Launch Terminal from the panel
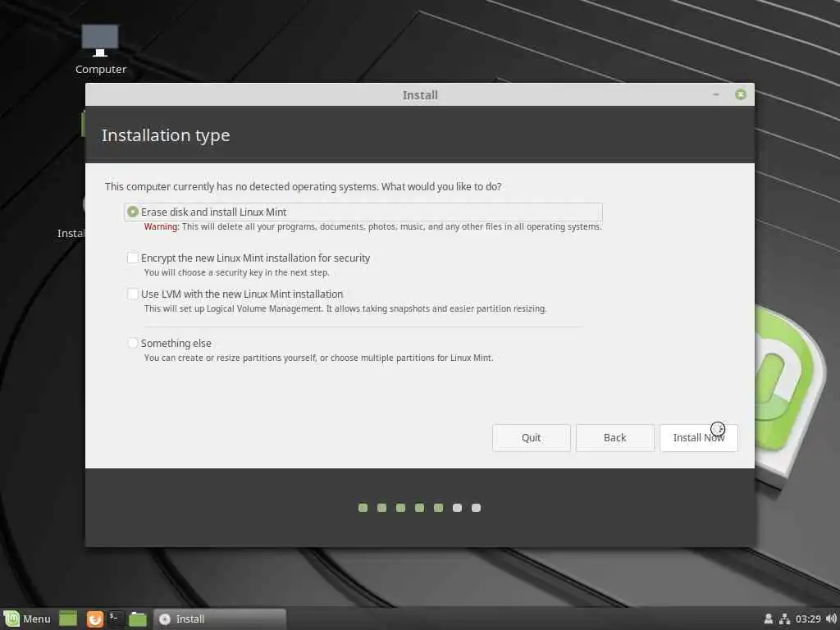The width and height of the screenshot is (840, 630). (x=116, y=619)
